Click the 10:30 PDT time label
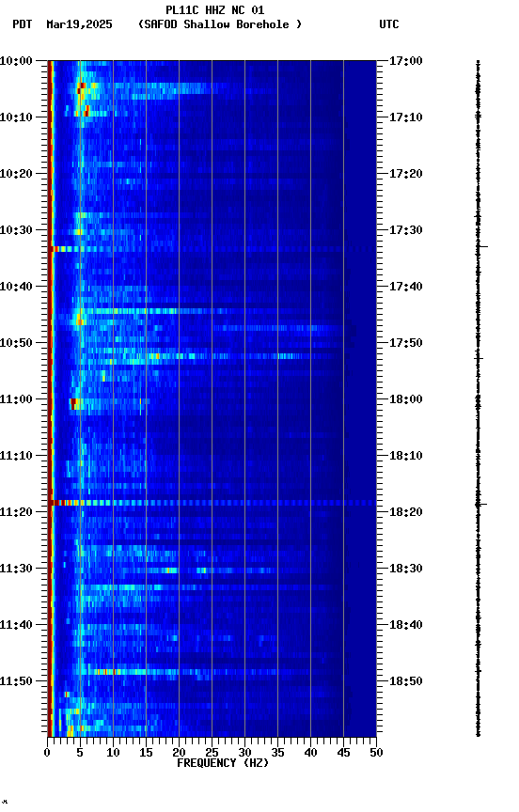The width and height of the screenshot is (519, 812). [x=16, y=230]
